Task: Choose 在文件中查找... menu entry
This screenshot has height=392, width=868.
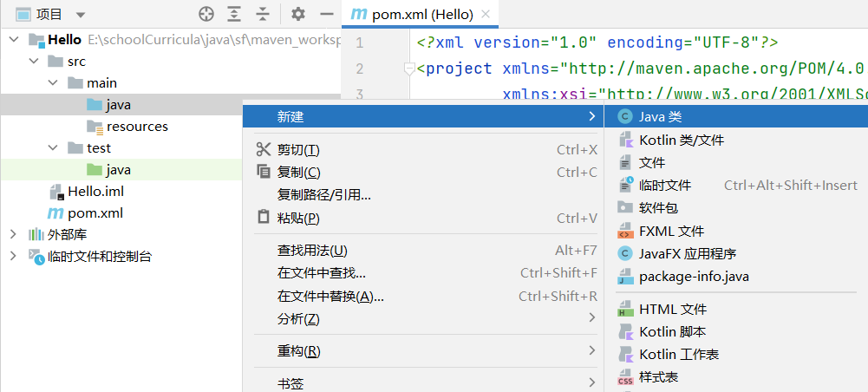Action: point(423,273)
